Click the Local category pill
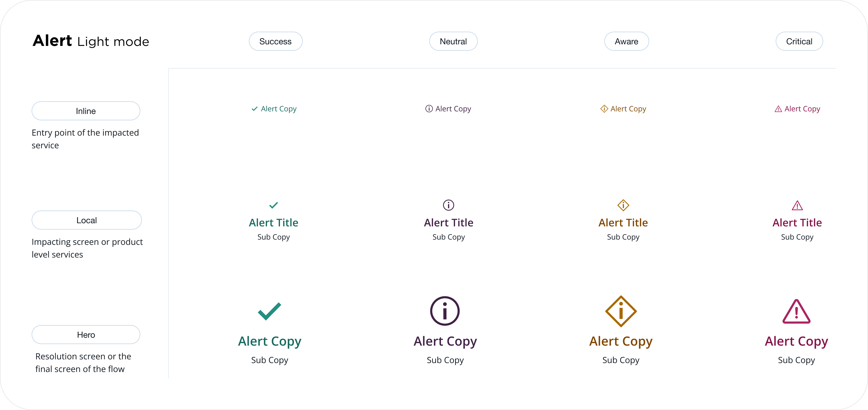 [86, 220]
